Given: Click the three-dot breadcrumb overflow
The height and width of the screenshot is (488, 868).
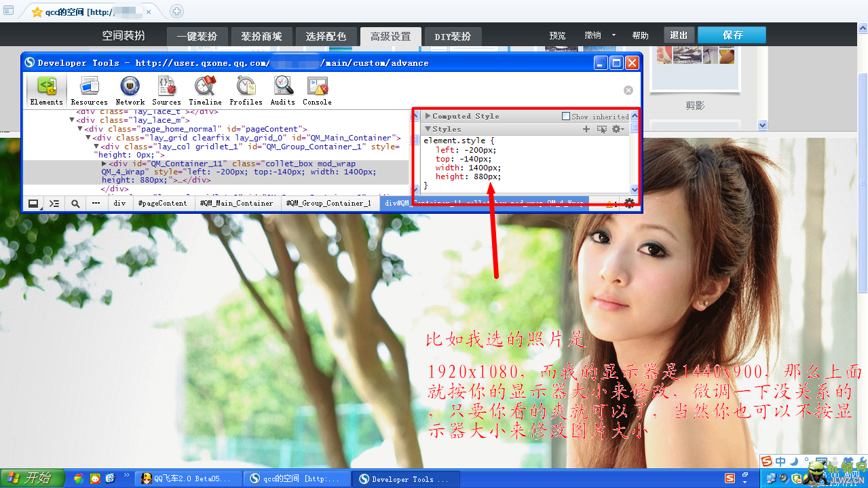Looking at the screenshot, I should (x=96, y=203).
